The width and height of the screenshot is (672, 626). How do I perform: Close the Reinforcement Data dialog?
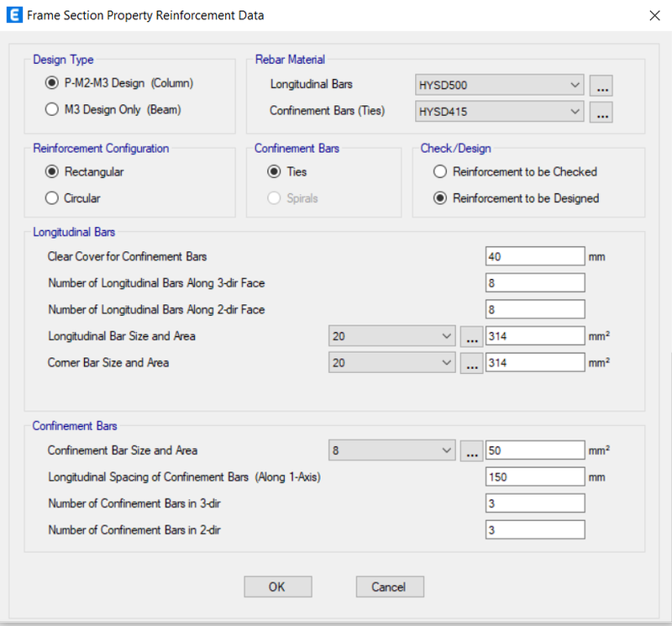[x=654, y=15]
